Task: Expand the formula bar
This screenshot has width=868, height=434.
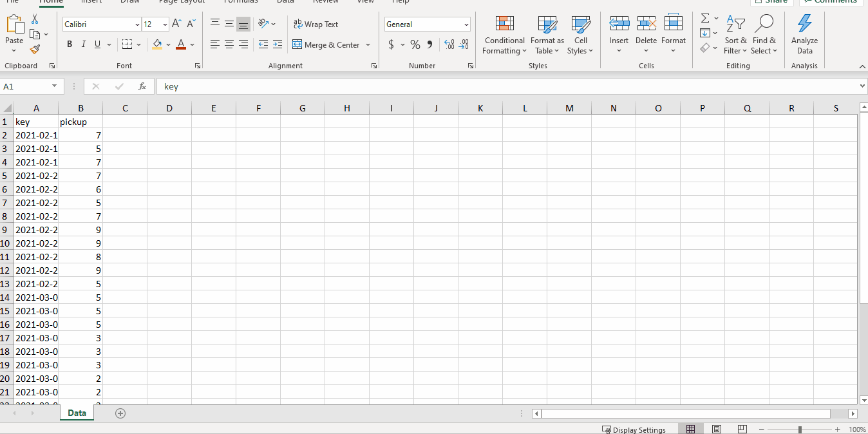Action: pos(863,86)
